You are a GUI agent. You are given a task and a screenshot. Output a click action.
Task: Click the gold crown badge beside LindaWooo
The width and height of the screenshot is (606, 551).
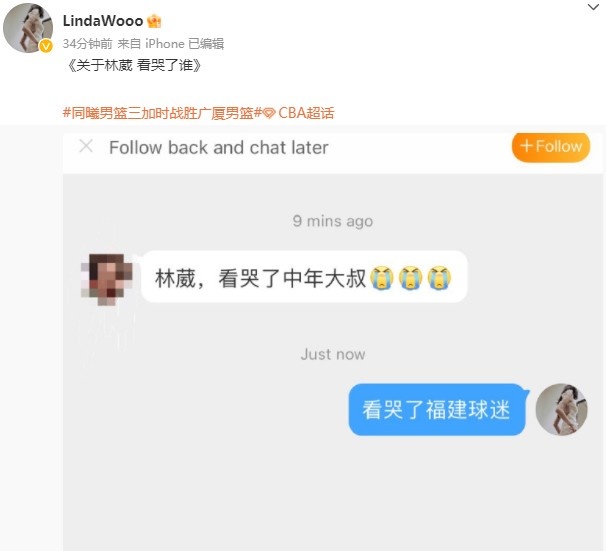click(154, 21)
